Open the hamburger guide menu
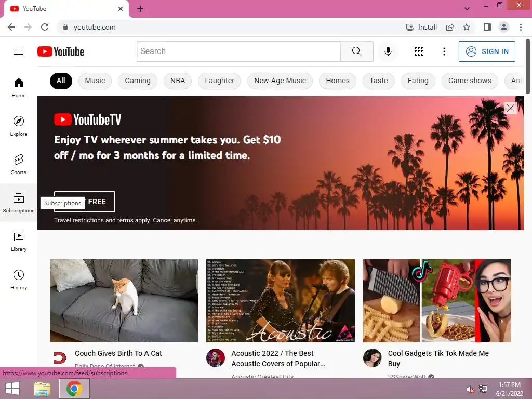This screenshot has width=532, height=399. click(x=19, y=51)
